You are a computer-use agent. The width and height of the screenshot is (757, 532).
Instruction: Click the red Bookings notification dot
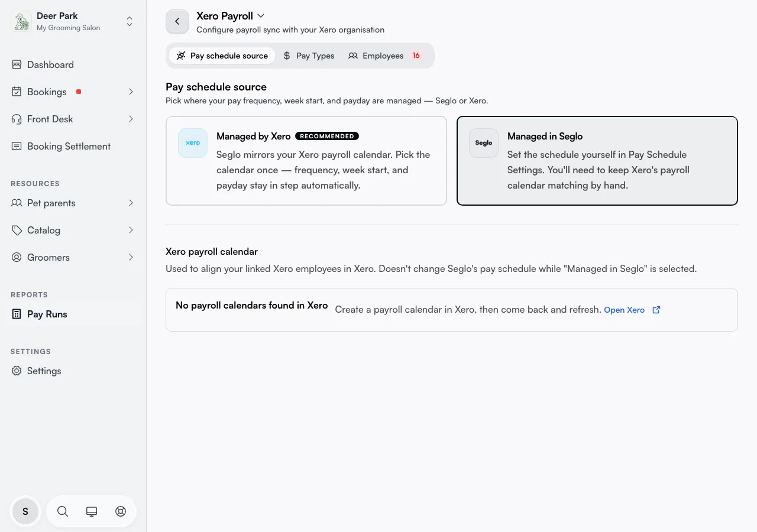tap(79, 92)
